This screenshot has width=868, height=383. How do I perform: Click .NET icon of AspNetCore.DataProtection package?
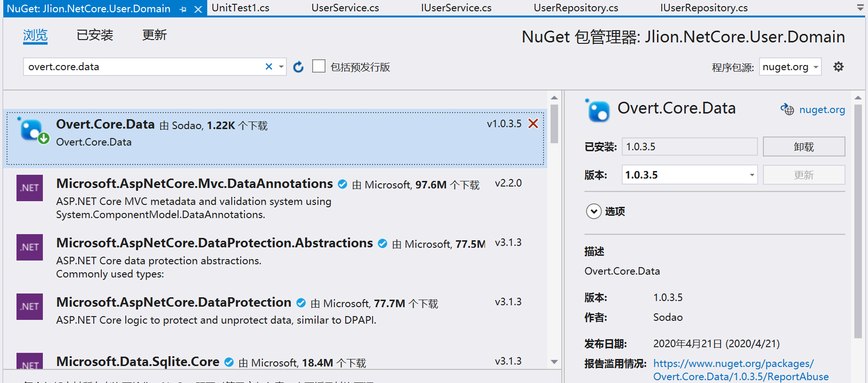(30, 307)
